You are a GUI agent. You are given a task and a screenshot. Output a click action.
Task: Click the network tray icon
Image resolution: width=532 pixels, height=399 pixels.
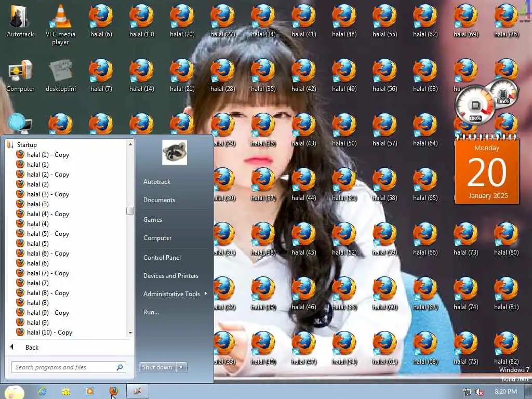467,392
